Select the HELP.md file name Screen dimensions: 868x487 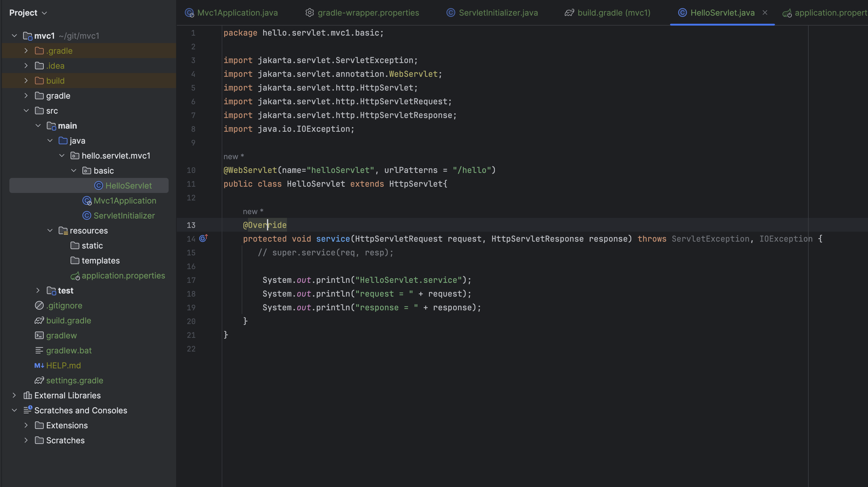(63, 366)
